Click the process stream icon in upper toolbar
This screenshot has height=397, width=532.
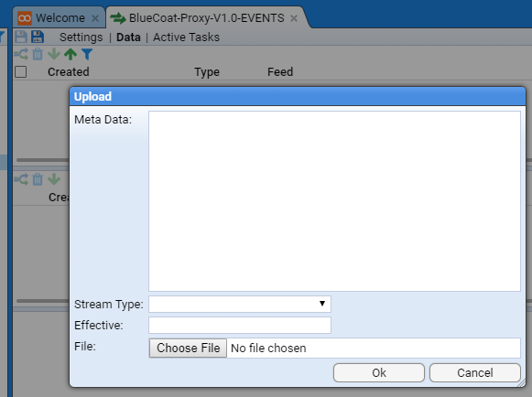click(21, 54)
